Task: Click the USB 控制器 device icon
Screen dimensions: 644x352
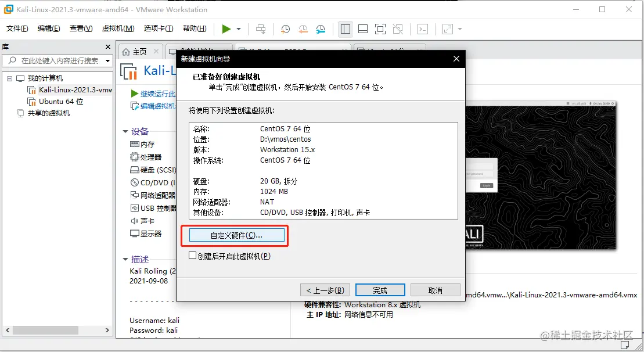Action: (134, 208)
